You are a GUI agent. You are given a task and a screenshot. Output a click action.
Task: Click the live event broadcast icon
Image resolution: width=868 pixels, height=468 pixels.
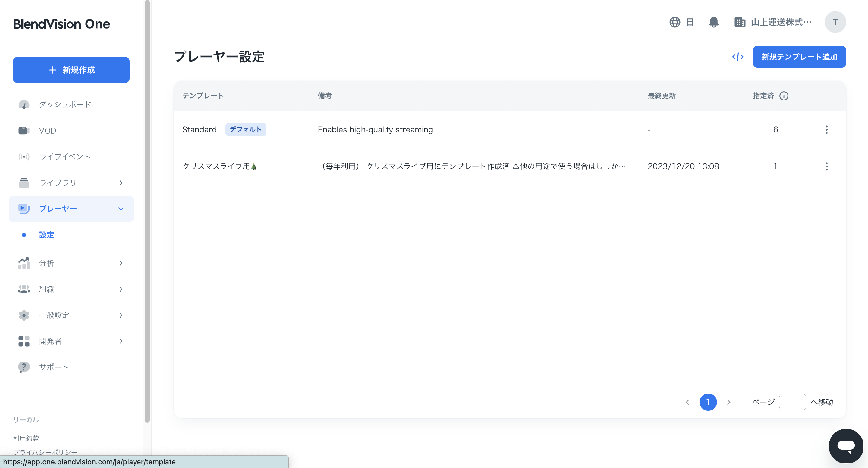pyautogui.click(x=24, y=157)
